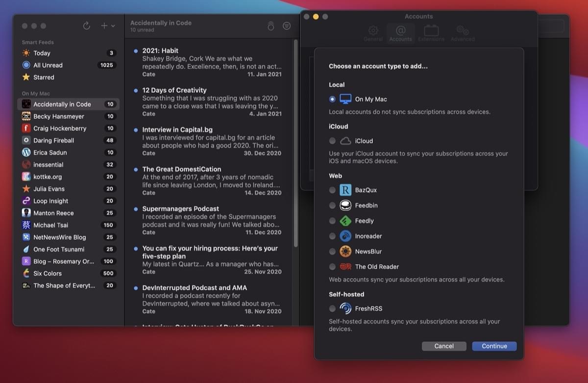Image resolution: width=588 pixels, height=383 pixels.
Task: Select the iCloud account radio button
Action: click(332, 141)
